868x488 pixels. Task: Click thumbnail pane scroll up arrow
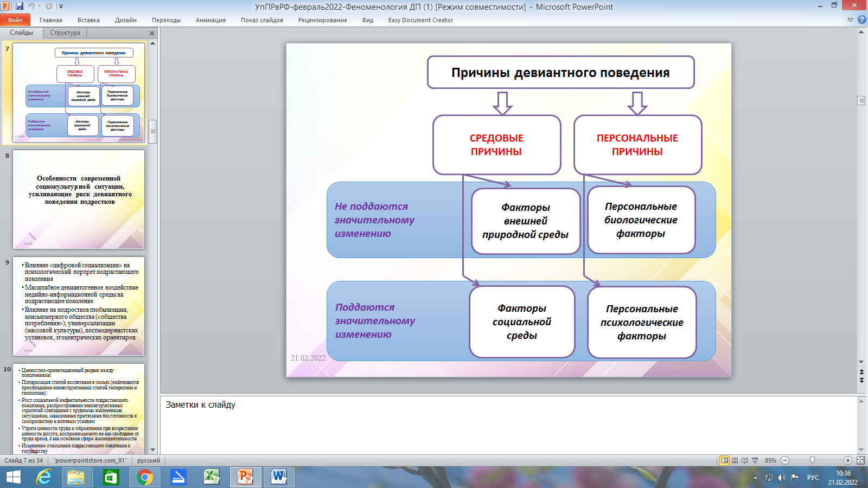coord(153,43)
